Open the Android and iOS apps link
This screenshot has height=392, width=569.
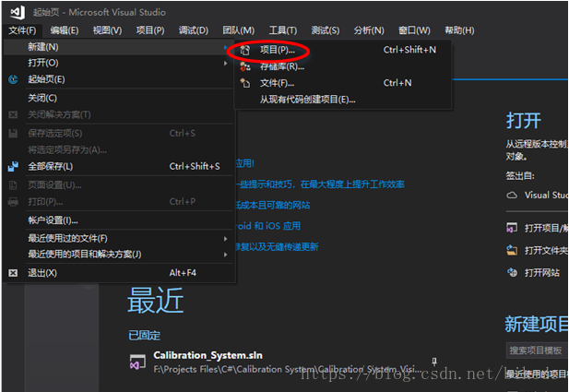(x=268, y=226)
